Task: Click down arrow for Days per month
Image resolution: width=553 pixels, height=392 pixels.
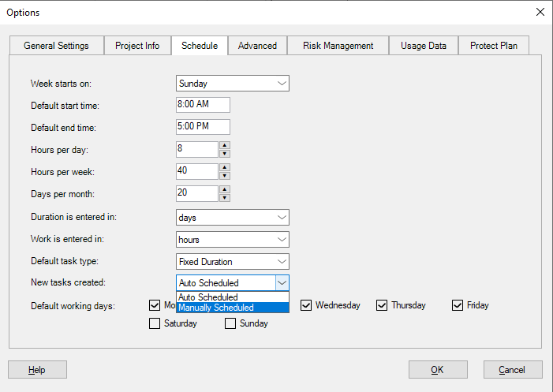Action: pos(225,198)
